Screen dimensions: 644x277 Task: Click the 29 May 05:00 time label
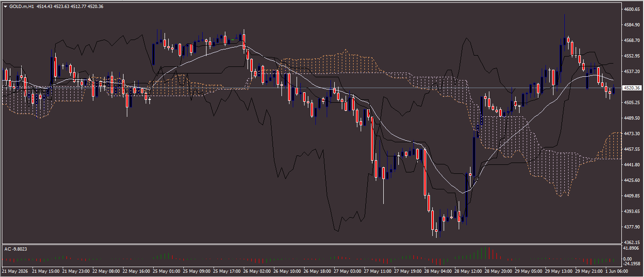click(x=528, y=272)
